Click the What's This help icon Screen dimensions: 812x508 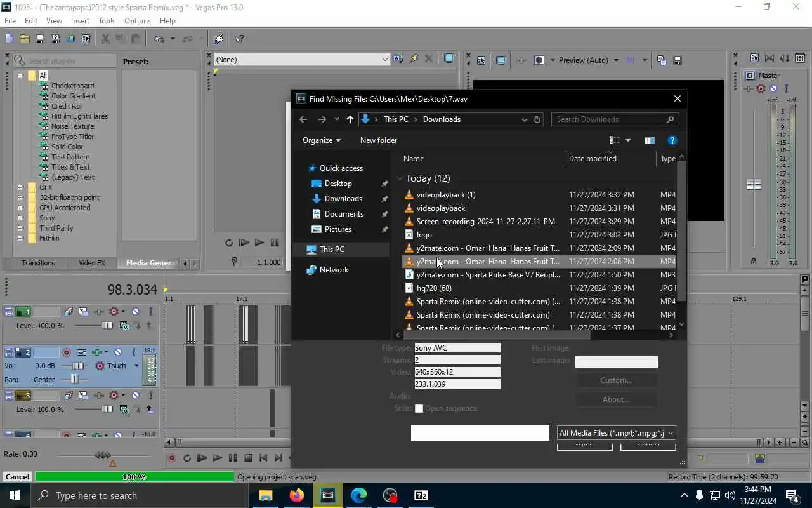[240, 39]
